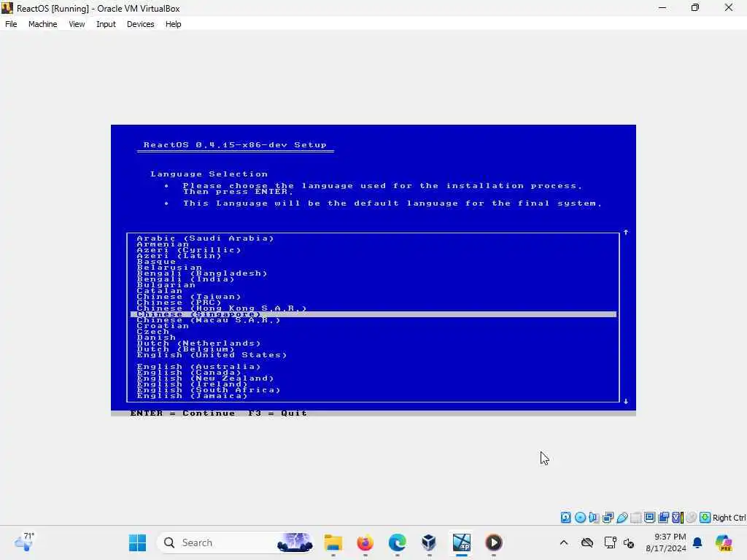Click the display settings indicator icon
747x560 pixels.
point(649,518)
